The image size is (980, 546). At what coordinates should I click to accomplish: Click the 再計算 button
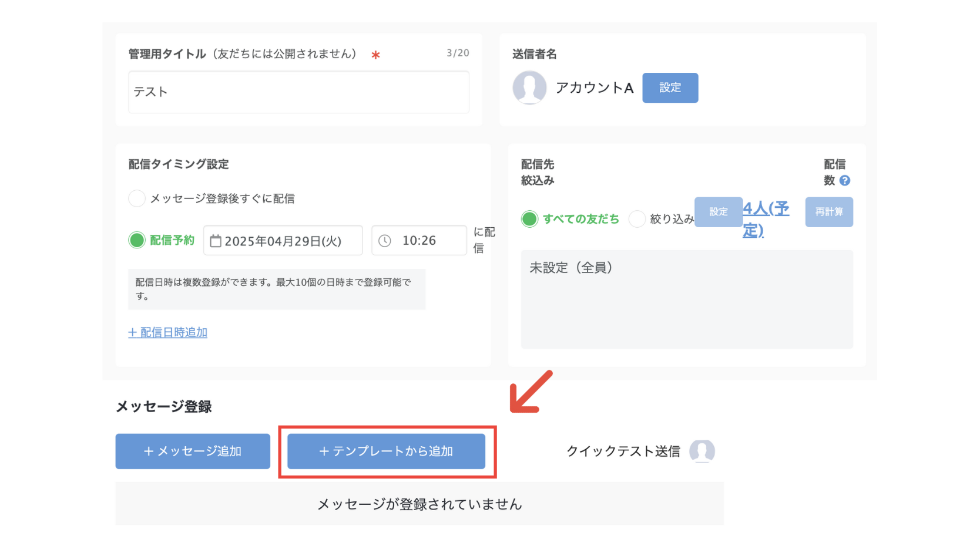(x=829, y=212)
